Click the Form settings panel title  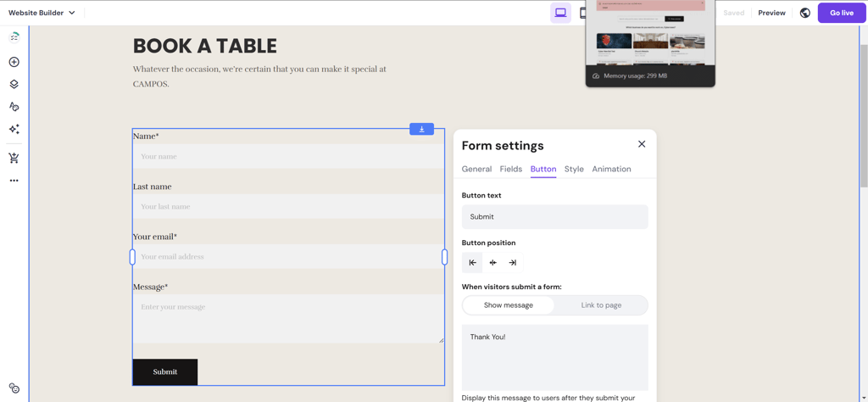(x=503, y=146)
